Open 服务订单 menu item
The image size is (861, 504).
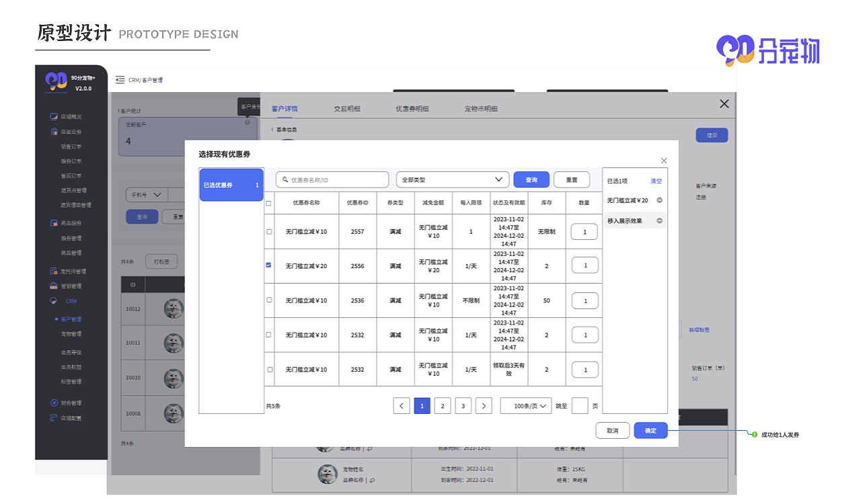coord(71,161)
